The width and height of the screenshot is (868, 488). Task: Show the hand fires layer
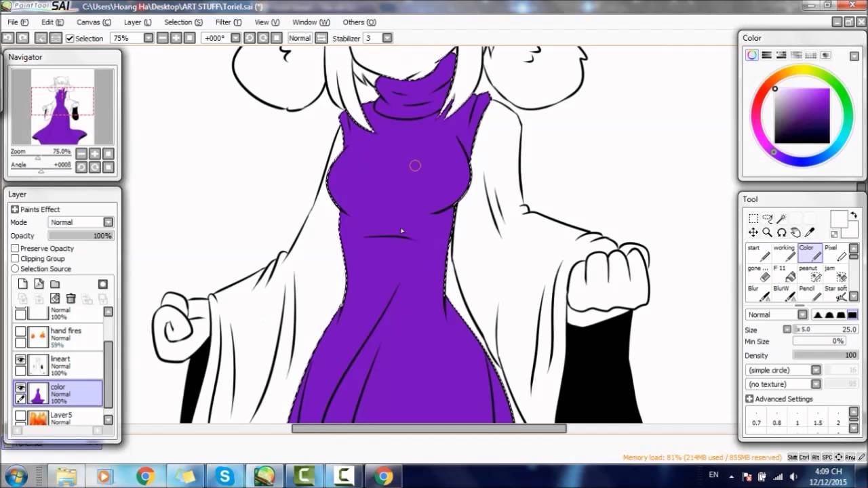[21, 332]
